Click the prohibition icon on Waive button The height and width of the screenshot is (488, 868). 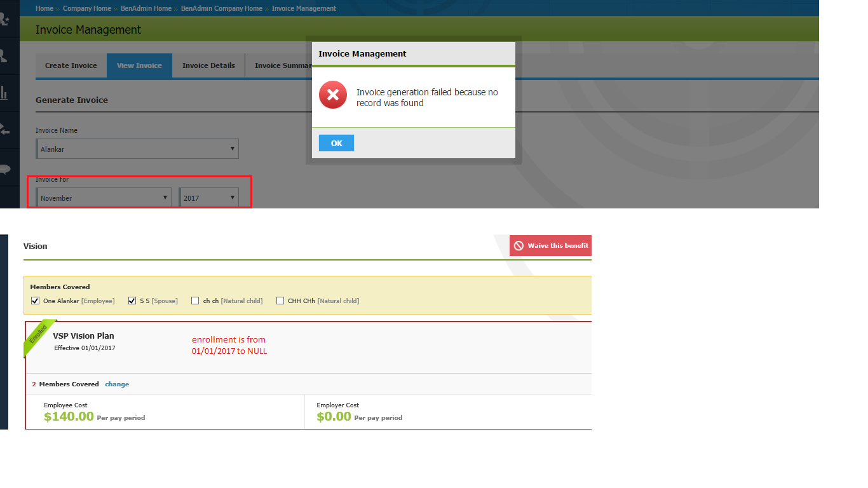click(x=520, y=245)
